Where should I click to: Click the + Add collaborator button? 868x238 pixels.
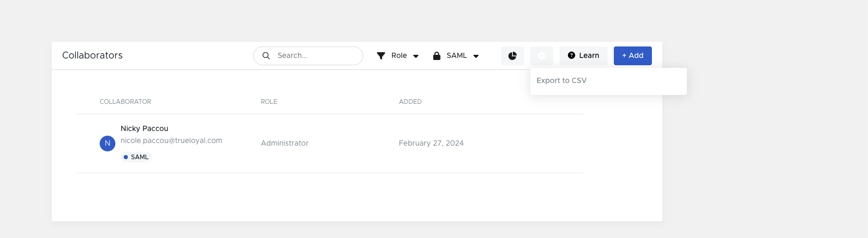click(x=633, y=56)
